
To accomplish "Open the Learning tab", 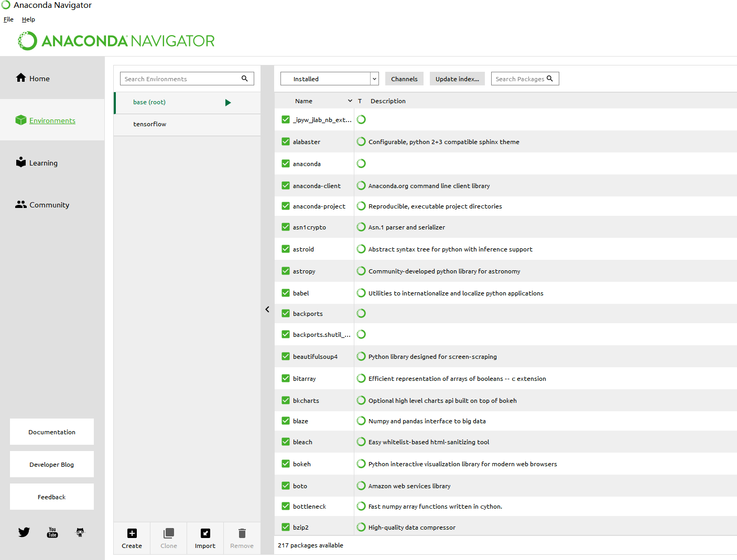I will point(52,162).
